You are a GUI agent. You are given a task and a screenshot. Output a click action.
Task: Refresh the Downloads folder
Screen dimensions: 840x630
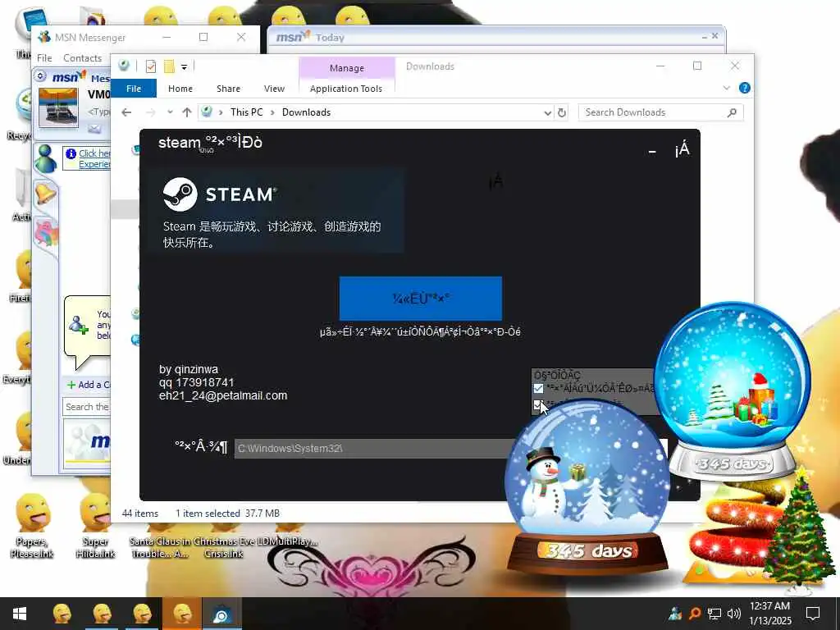click(x=561, y=113)
